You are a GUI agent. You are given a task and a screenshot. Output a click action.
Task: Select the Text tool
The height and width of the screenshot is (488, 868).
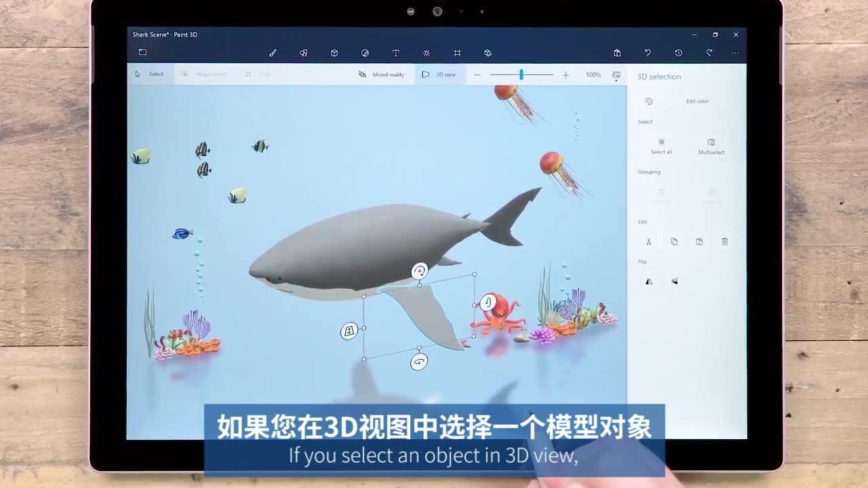[396, 52]
